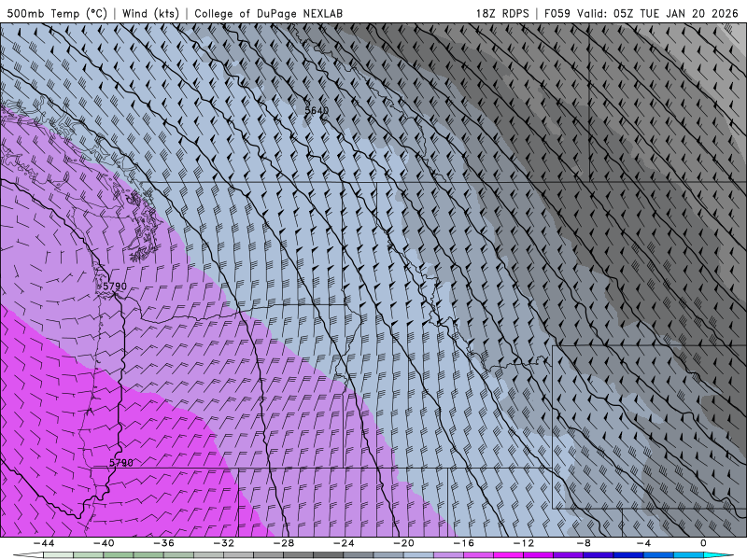Click the white arrow end of color bar
Screen dimensions: 747x560
28,555
